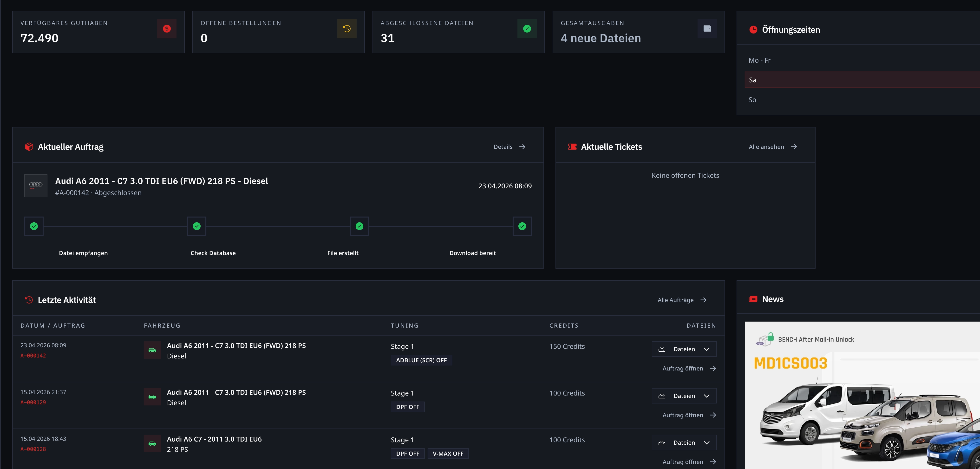Viewport: 980px width, 469px height.
Task: Open Auftrag öffnen for order A-000129
Action: tap(689, 415)
